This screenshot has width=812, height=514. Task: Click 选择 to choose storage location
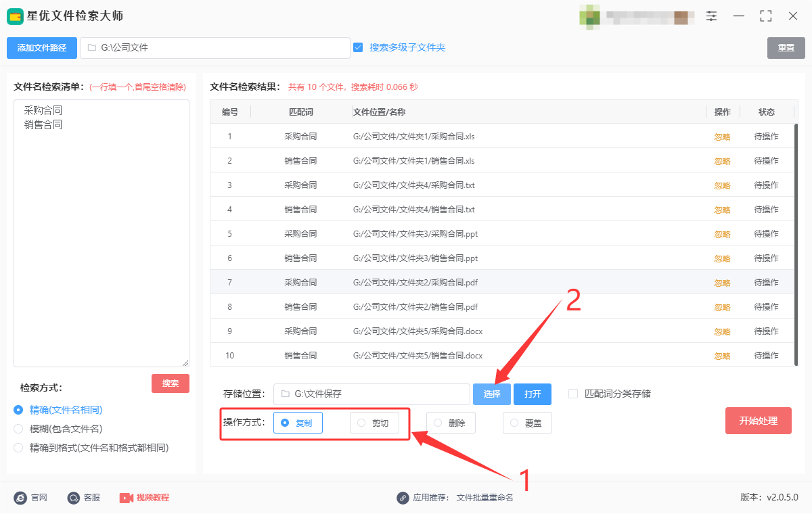pyautogui.click(x=492, y=394)
